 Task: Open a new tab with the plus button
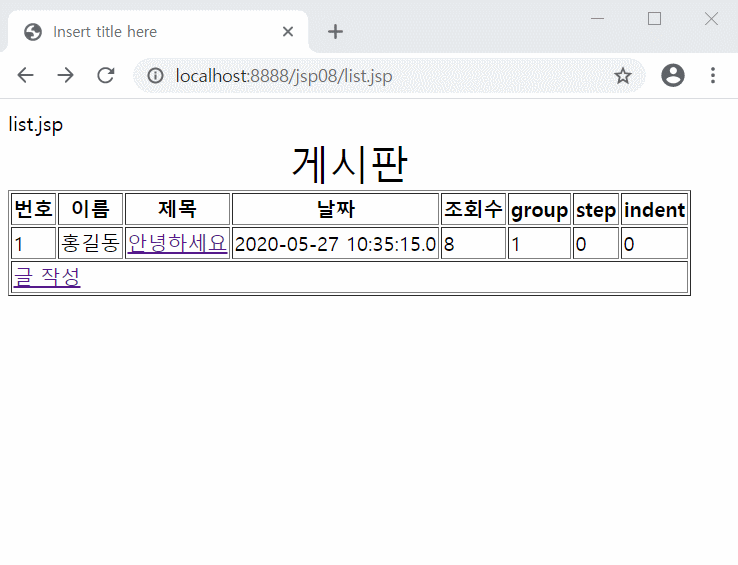pos(335,32)
